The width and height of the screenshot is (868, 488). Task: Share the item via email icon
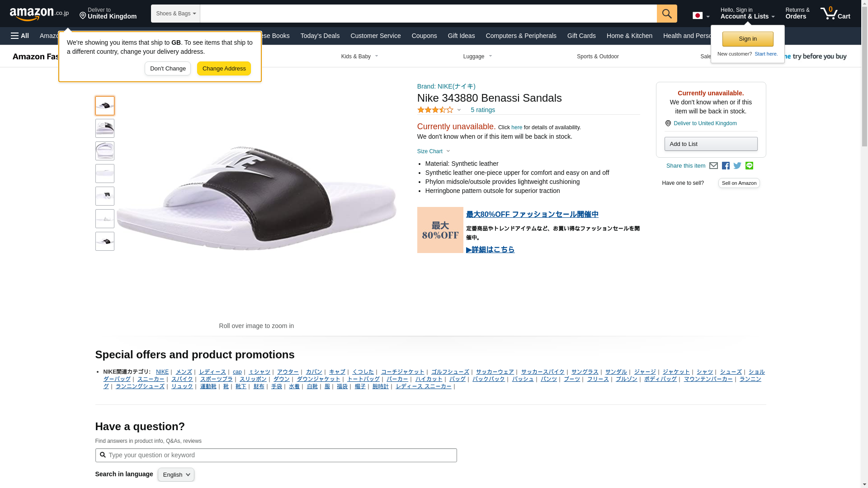tap(713, 166)
